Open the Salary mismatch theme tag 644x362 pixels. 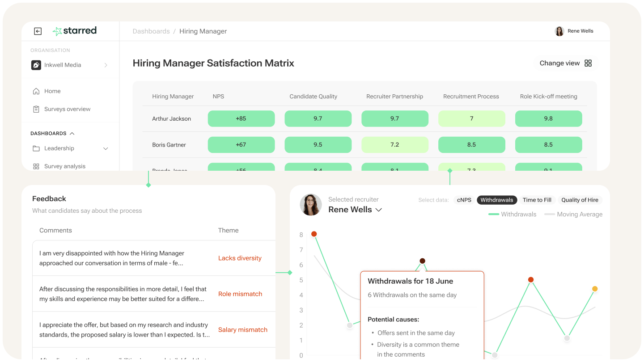pyautogui.click(x=243, y=330)
